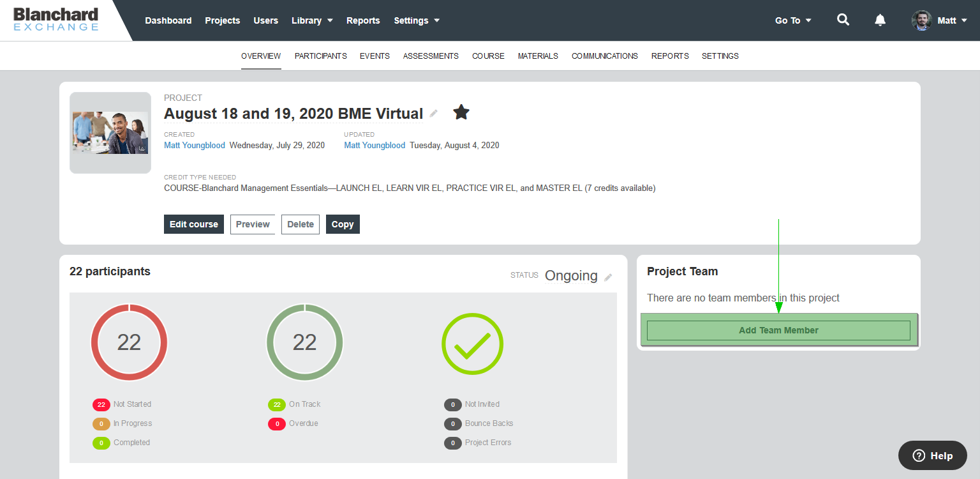
Task: Click the red Overdue badge
Action: [277, 423]
